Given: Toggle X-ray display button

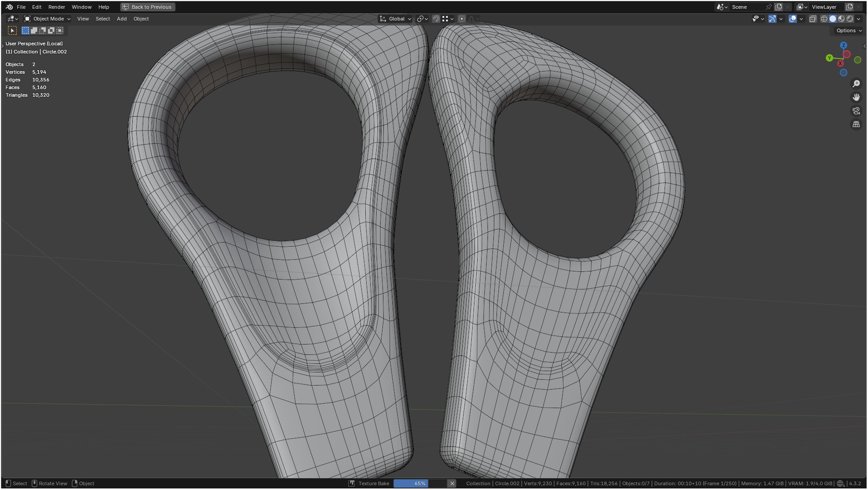Looking at the screenshot, I should (813, 19).
